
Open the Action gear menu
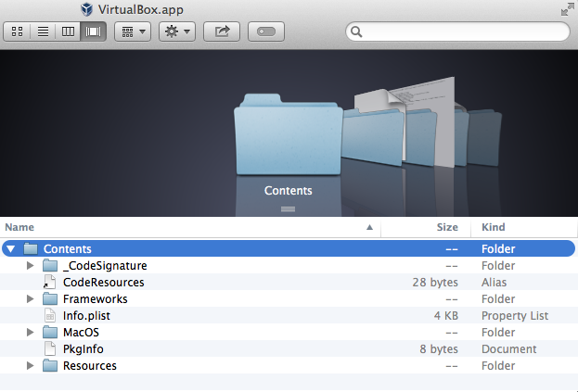(x=177, y=32)
